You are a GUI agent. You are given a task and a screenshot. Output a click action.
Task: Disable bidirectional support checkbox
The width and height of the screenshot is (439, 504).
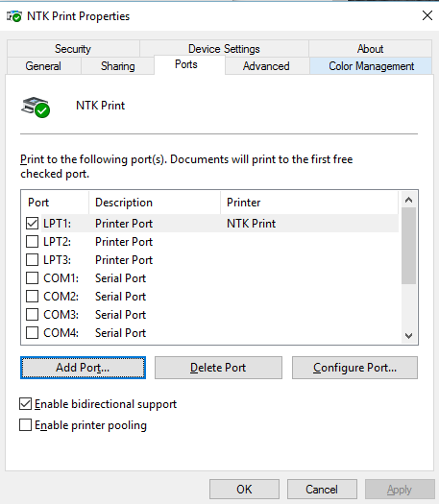click(x=25, y=404)
